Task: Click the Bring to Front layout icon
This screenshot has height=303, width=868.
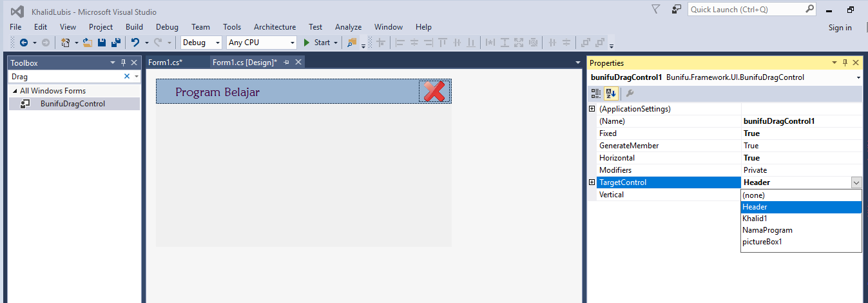Action: coord(586,43)
